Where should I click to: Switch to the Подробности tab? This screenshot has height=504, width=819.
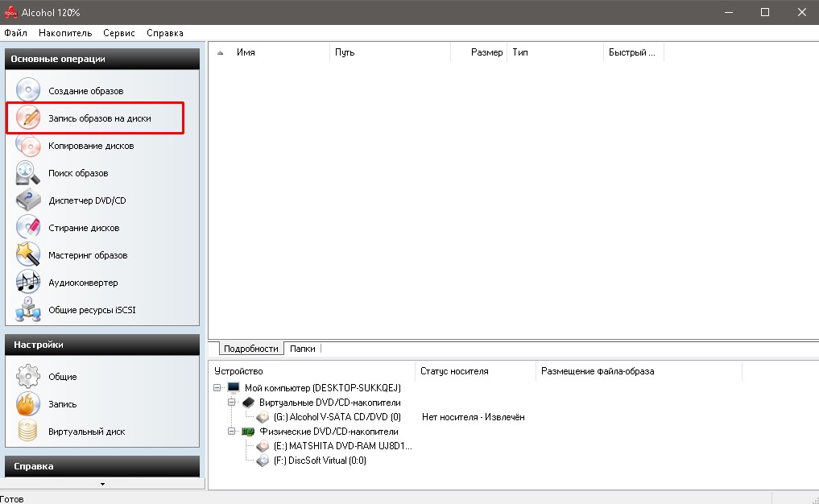point(250,349)
